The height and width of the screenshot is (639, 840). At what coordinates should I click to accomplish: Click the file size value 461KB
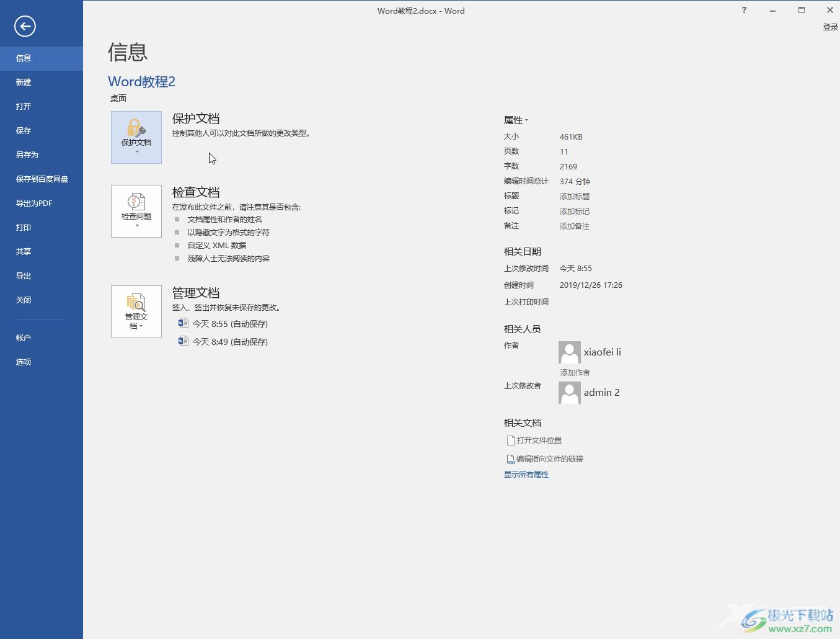tap(571, 137)
